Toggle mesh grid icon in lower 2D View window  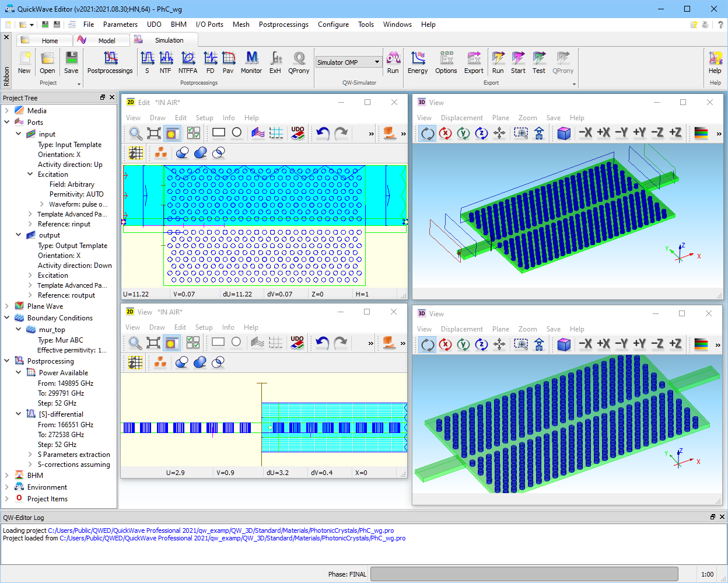pyautogui.click(x=135, y=363)
